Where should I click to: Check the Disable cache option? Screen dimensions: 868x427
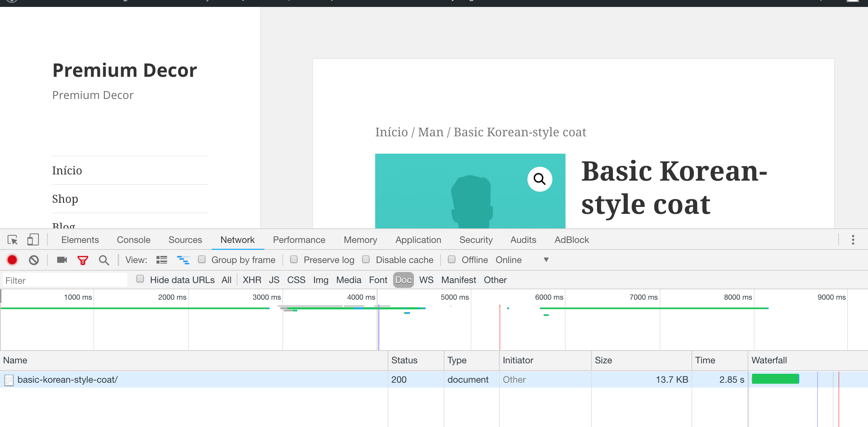(x=366, y=260)
